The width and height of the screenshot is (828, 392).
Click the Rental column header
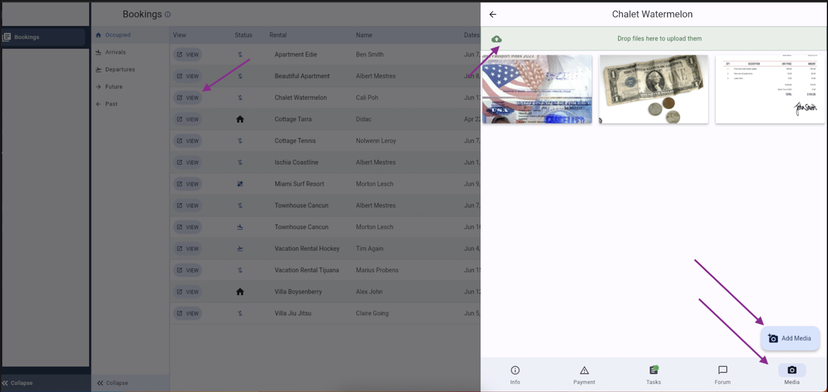pos(278,35)
